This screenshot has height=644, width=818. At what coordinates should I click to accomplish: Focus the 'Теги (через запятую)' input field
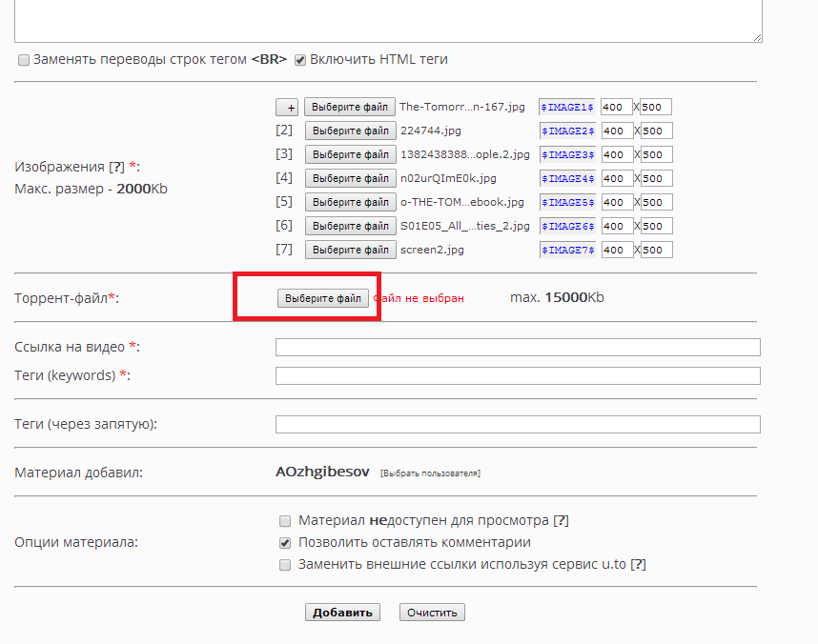[x=518, y=425]
